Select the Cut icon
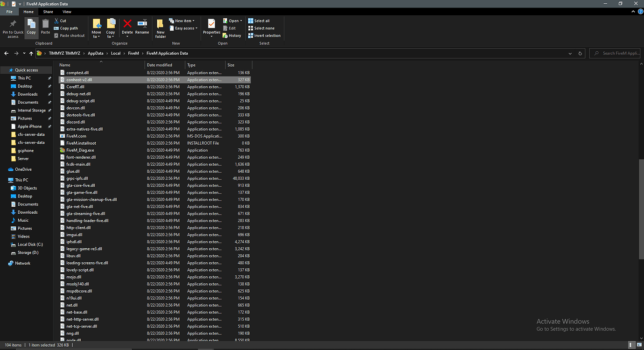The width and height of the screenshot is (644, 350). pos(57,21)
